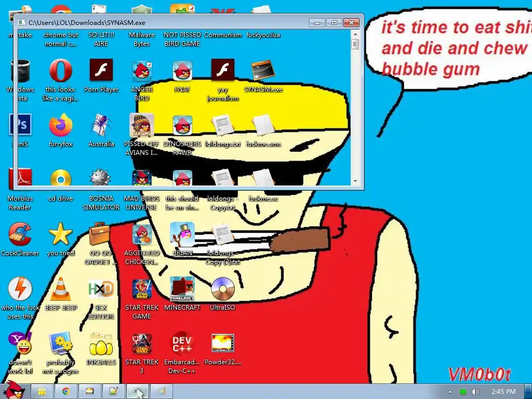The image size is (532, 399).
Task: Open the Morbius Reader PDF icon
Action: pyautogui.click(x=20, y=179)
